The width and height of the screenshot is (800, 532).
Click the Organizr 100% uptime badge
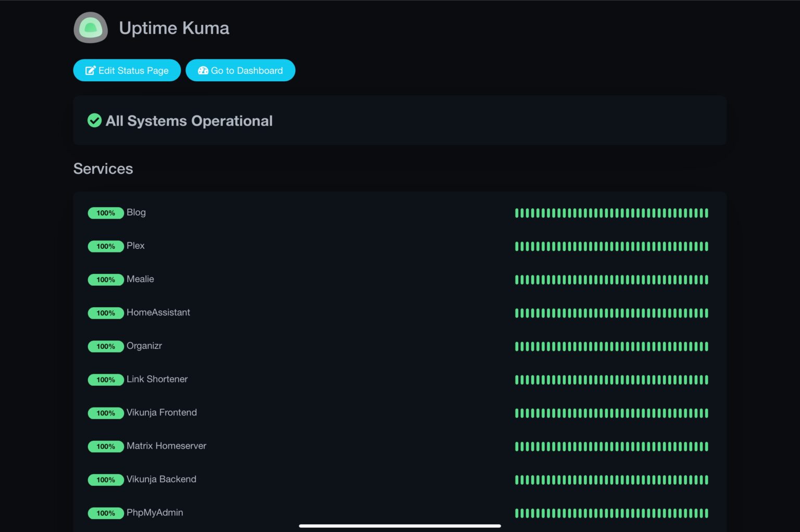[106, 346]
